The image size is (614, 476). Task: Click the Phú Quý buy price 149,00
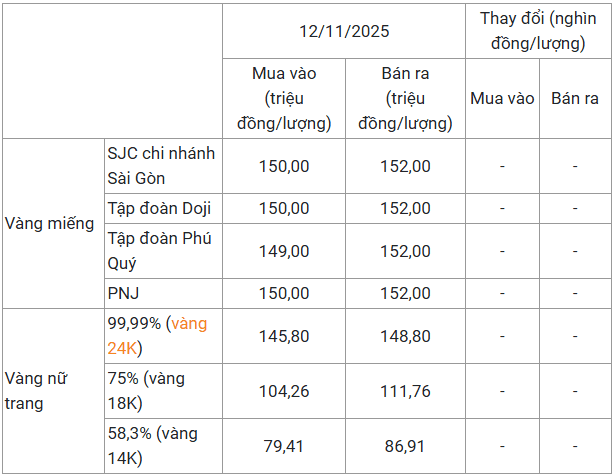(x=284, y=251)
